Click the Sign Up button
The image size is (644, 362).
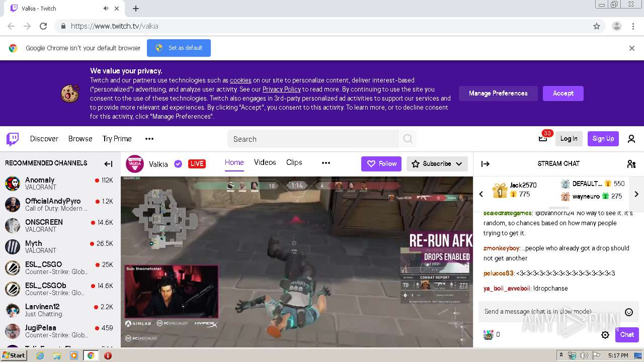pyautogui.click(x=603, y=139)
